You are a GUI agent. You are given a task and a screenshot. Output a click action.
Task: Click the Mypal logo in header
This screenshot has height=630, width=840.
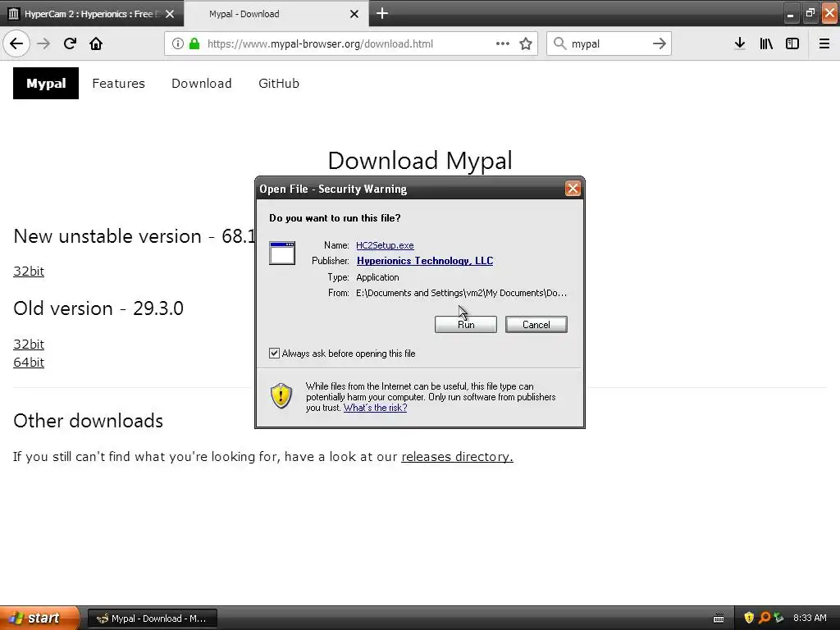(46, 83)
